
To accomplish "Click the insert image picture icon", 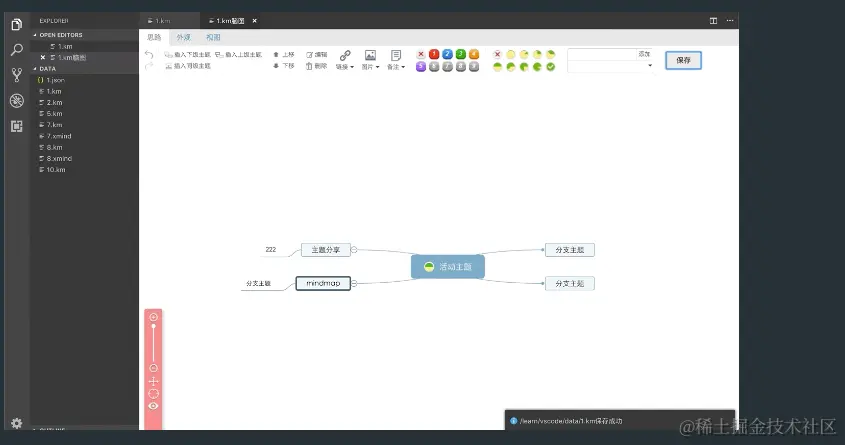I will (370, 55).
